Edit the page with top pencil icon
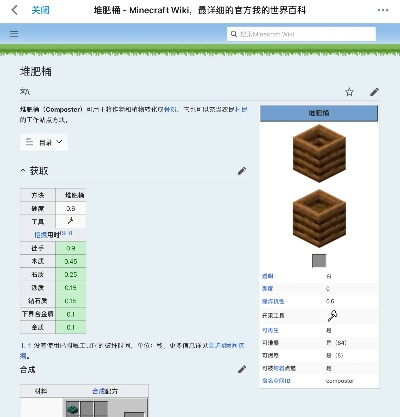 374,92
